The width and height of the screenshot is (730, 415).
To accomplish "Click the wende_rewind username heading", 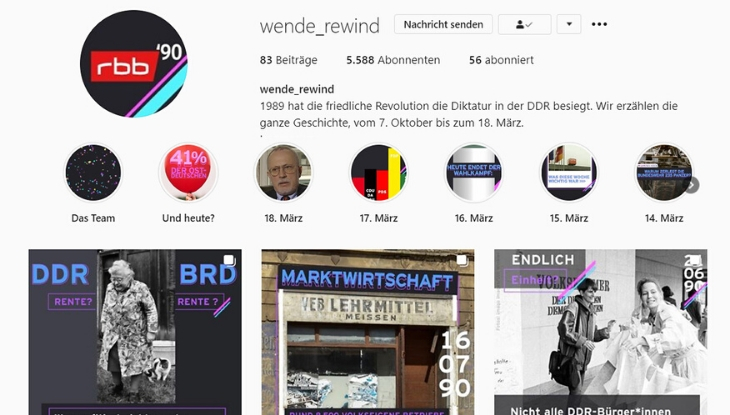I will pos(320,26).
